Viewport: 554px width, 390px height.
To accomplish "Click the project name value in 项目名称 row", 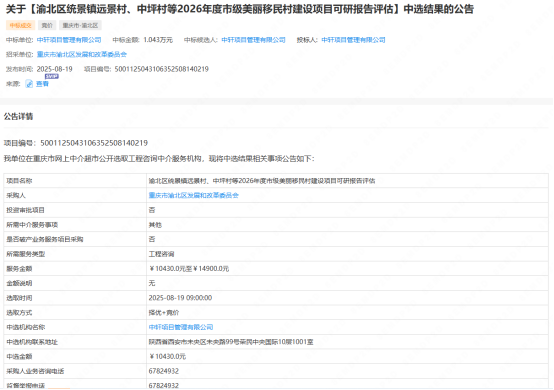I will click(262, 181).
